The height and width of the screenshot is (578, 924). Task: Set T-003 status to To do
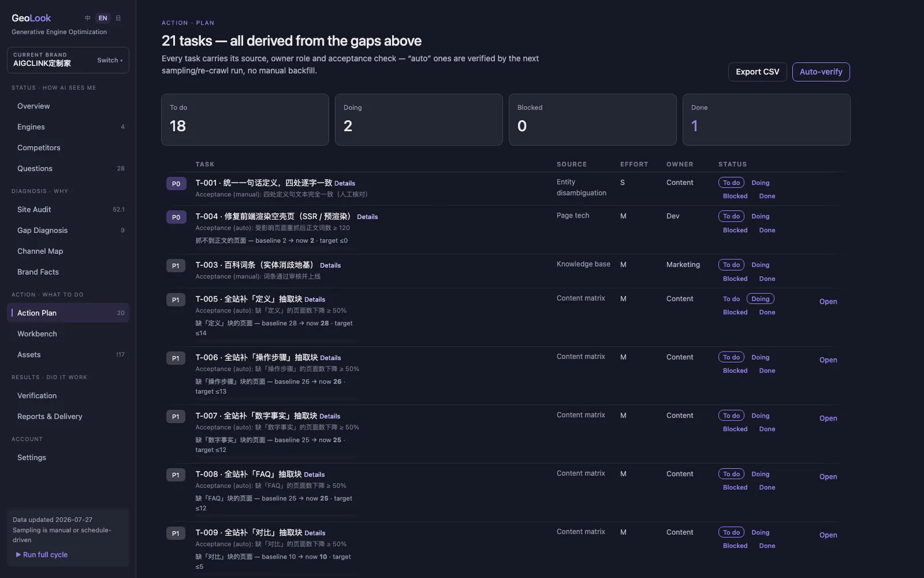coord(731,265)
